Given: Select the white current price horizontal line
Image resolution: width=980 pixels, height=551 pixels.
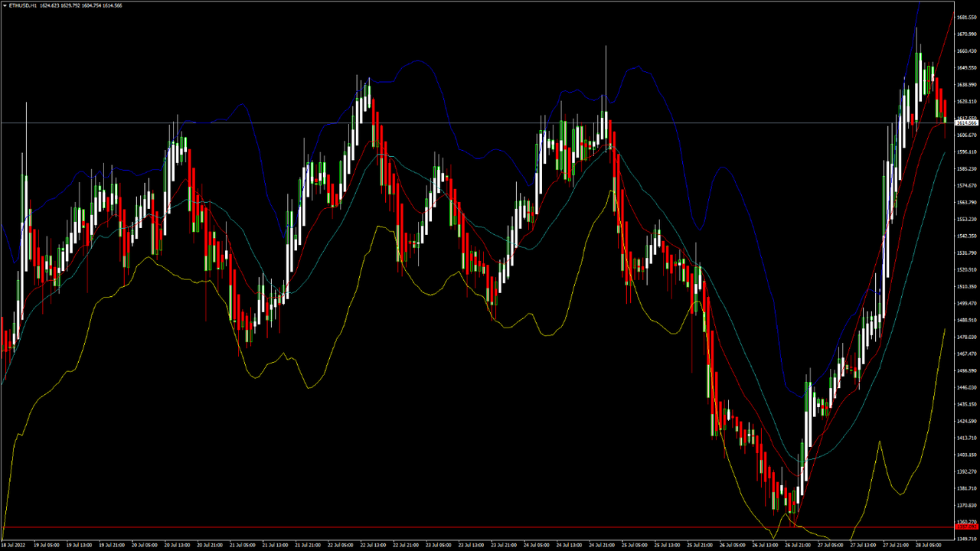Looking at the screenshot, I should (459, 122).
